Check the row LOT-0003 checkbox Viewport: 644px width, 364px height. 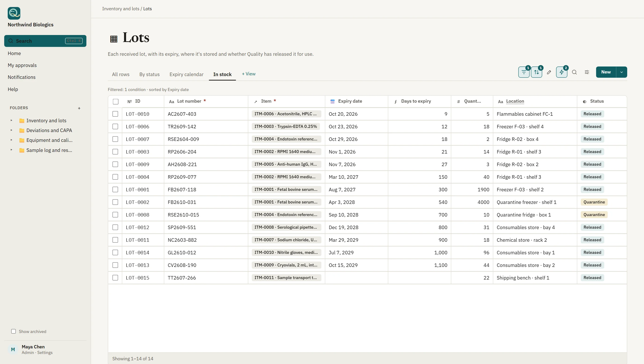tap(115, 151)
